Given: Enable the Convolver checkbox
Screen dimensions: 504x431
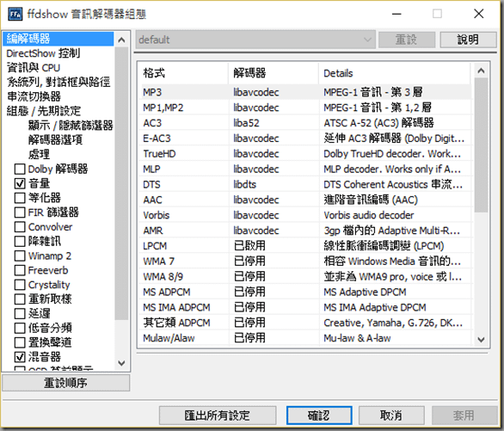Looking at the screenshot, I should (20, 226).
